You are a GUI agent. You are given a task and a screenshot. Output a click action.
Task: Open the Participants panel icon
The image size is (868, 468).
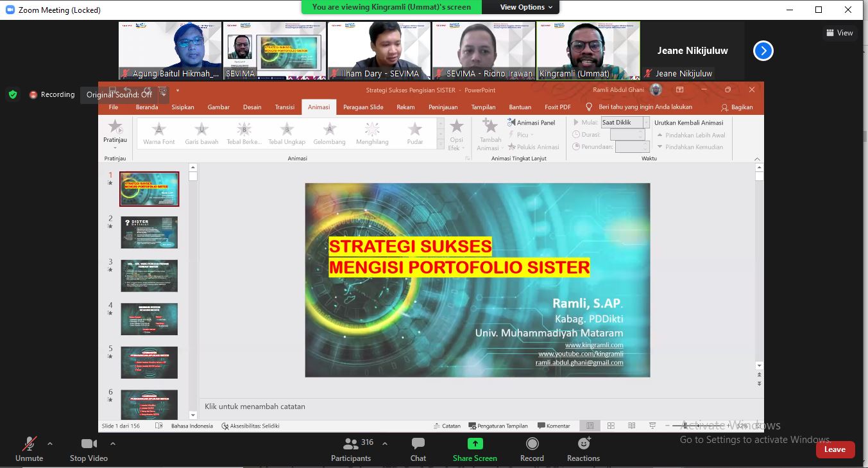(x=350, y=444)
